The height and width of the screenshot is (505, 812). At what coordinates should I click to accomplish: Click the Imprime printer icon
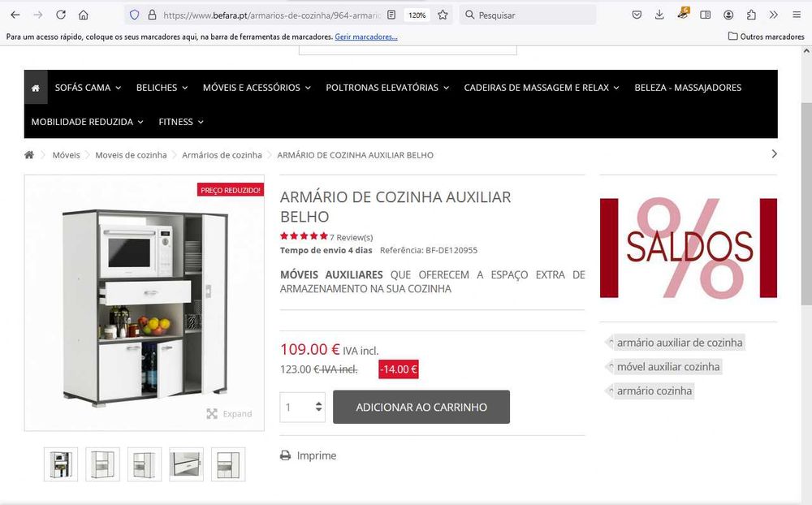click(285, 455)
